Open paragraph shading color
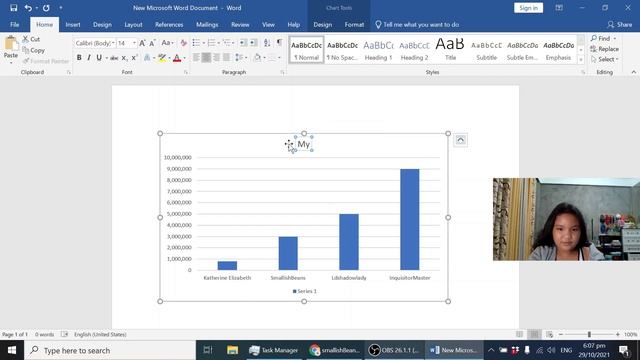This screenshot has width=640, height=360. click(257, 58)
